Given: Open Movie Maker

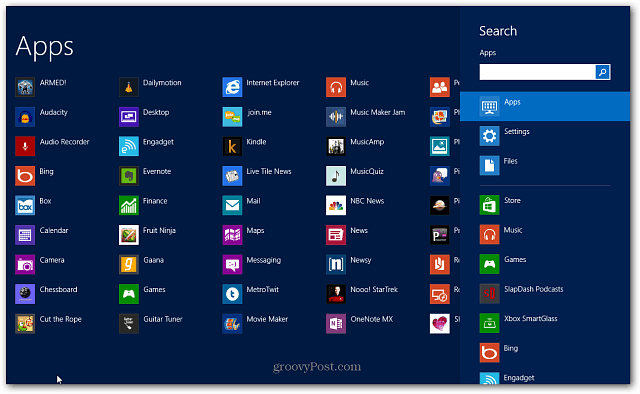Looking at the screenshot, I should click(x=232, y=324).
